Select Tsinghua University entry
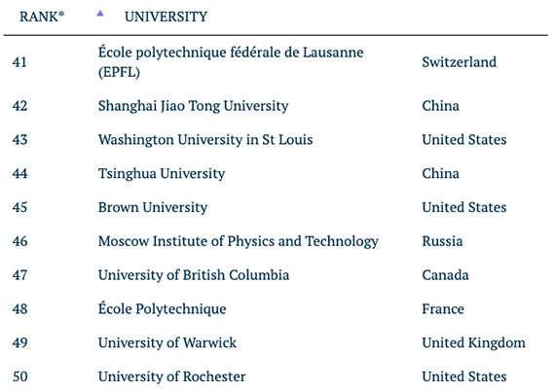This screenshot has width=555, height=392. point(162,173)
